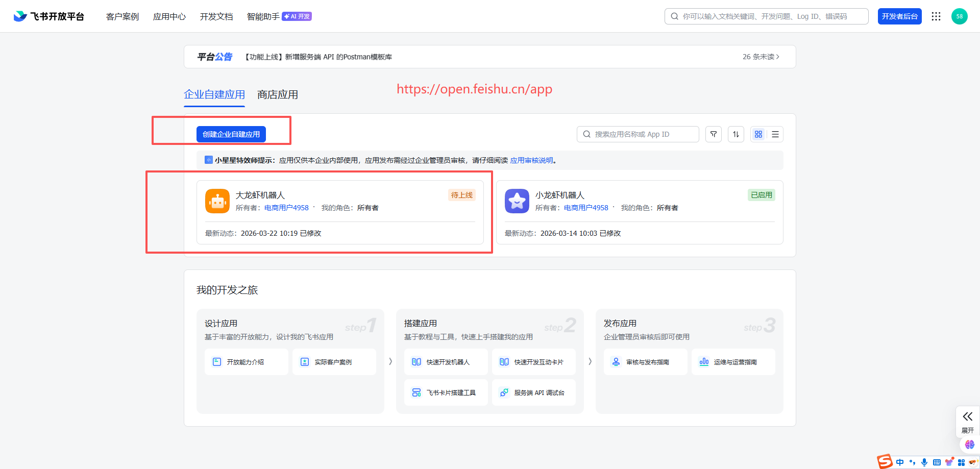Click the sort order icon
Viewport: 980px width, 469px height.
coord(736,134)
